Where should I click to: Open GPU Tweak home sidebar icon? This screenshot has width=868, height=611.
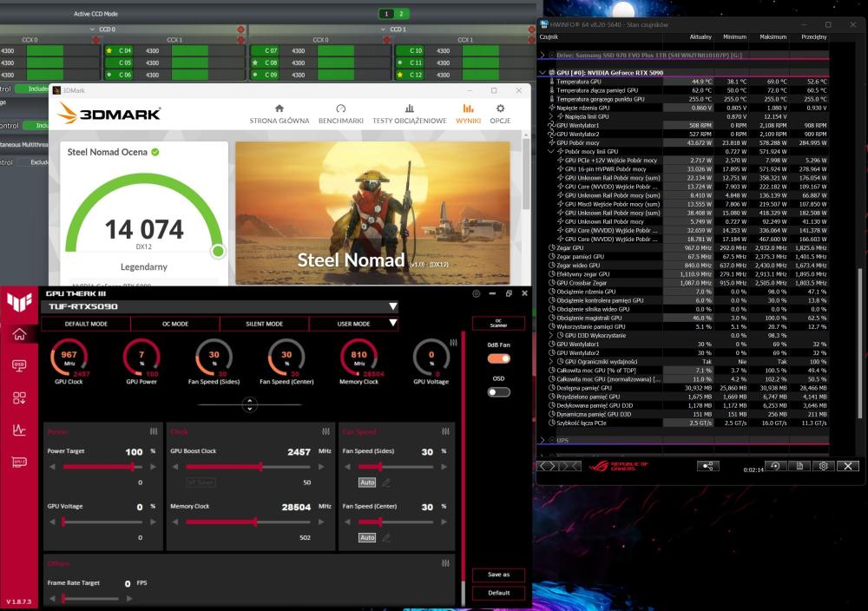(x=19, y=334)
